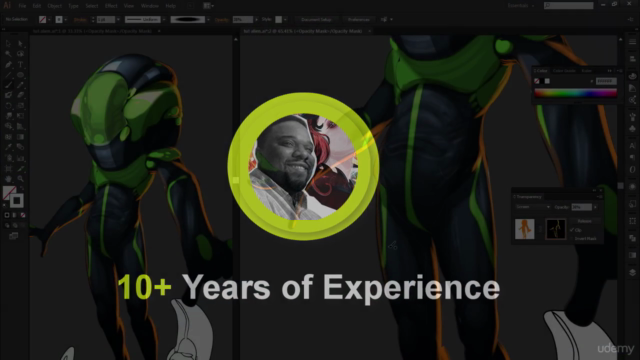640x360 pixels.
Task: Click the search field at top right
Action: click(x=569, y=6)
